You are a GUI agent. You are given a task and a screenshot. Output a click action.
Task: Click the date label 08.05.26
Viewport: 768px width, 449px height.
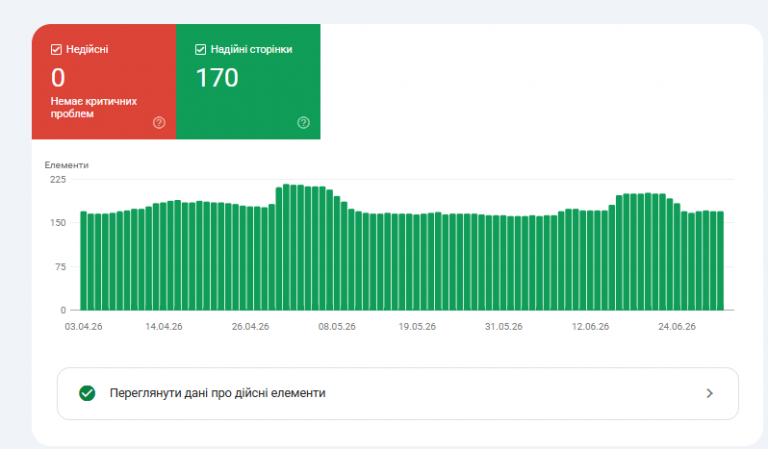[x=337, y=327]
